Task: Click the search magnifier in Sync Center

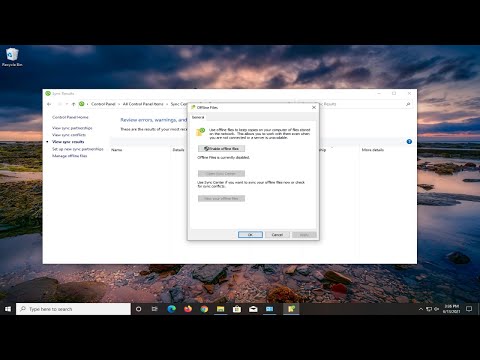Action: pyautogui.click(x=408, y=104)
